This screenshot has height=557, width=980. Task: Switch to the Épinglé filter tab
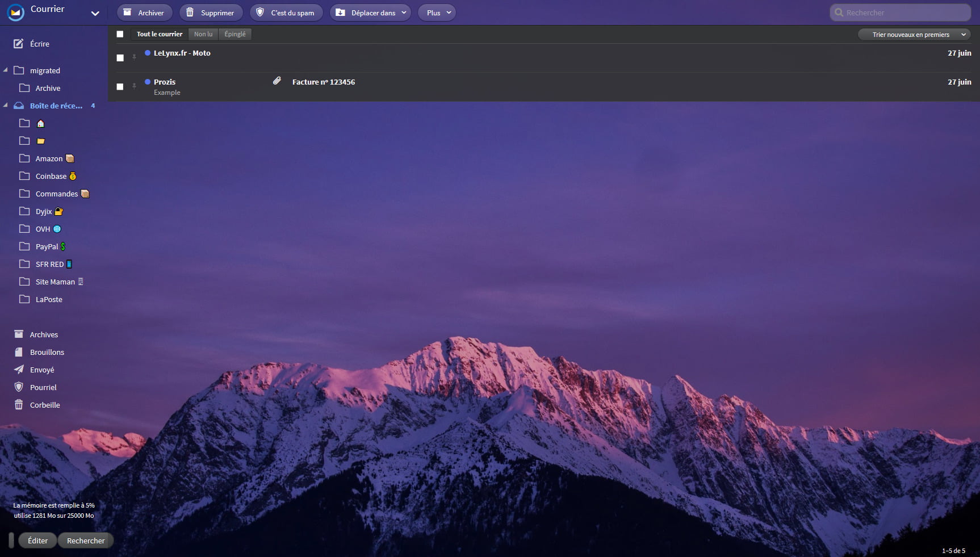(x=234, y=34)
